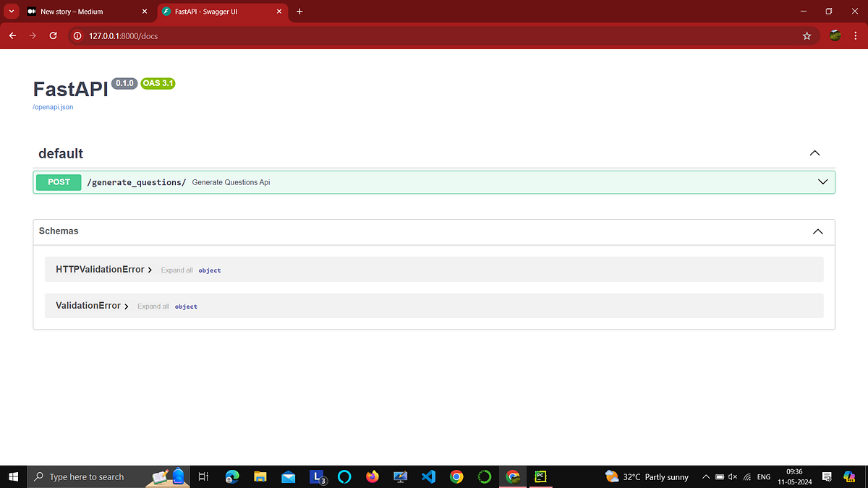Click the browser profile avatar
Viewport: 868px width, 488px height.
(x=835, y=35)
